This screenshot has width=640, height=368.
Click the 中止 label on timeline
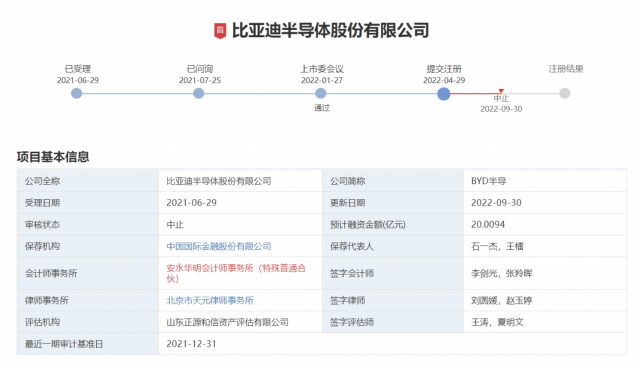501,99
